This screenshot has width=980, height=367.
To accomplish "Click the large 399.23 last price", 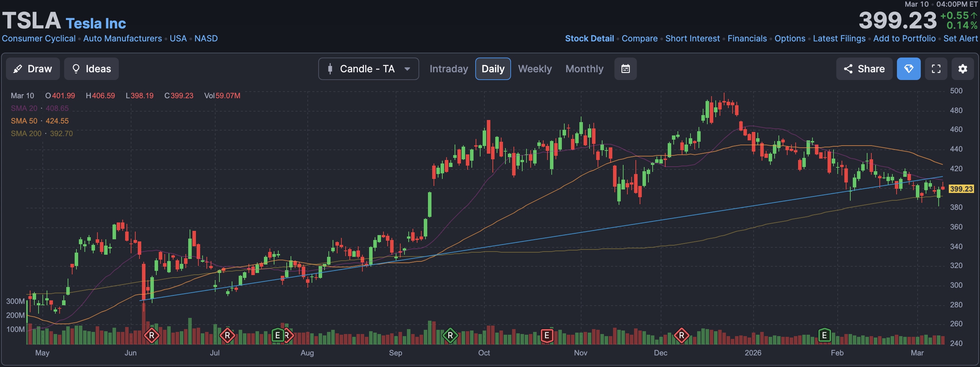I will (x=897, y=20).
